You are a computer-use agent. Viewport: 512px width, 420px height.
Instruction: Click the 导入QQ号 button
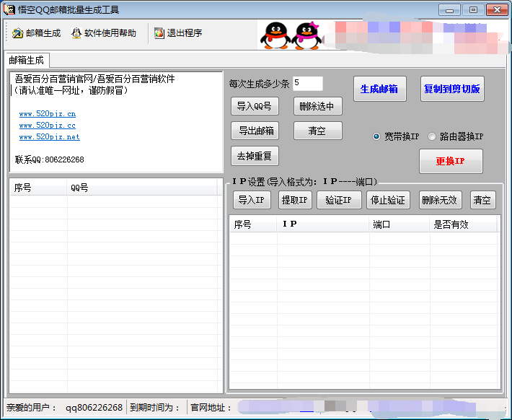(x=255, y=106)
